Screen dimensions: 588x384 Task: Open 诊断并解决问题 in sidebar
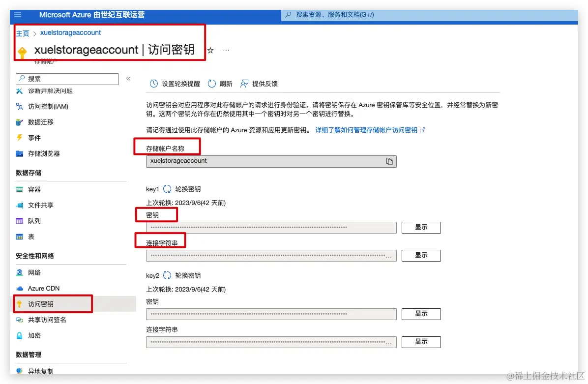(x=50, y=91)
